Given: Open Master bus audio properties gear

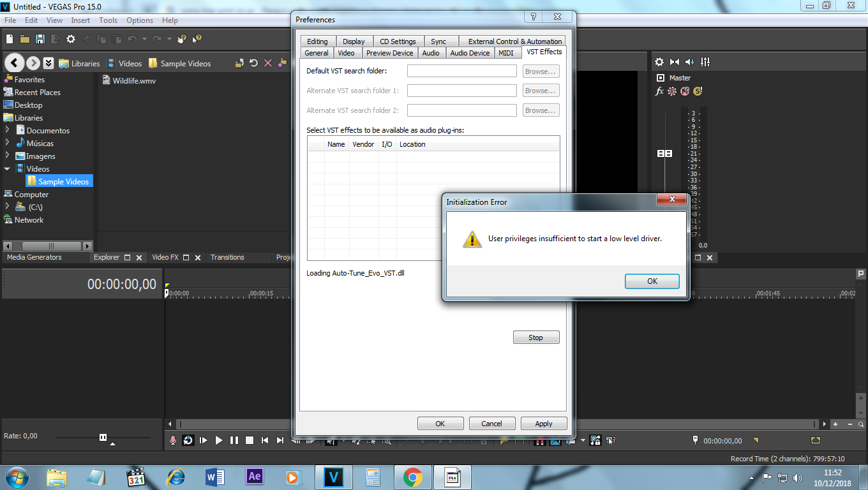Looking at the screenshot, I should (x=659, y=62).
